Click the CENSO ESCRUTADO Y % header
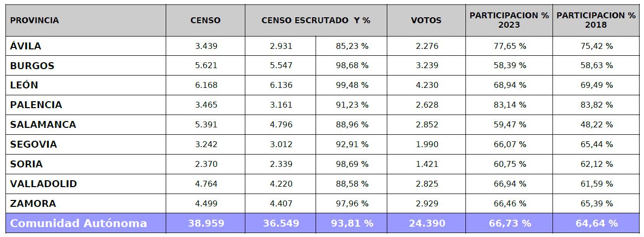The height and width of the screenshot is (237, 644). click(x=316, y=20)
